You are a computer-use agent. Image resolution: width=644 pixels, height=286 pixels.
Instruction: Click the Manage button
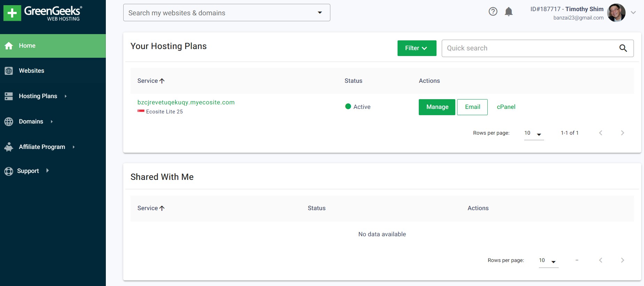(x=437, y=107)
